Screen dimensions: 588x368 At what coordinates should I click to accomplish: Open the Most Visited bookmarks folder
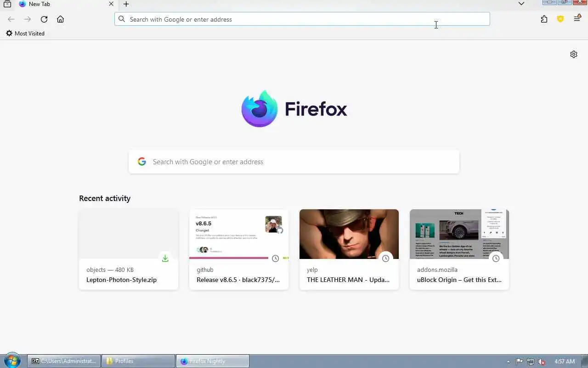coord(25,34)
